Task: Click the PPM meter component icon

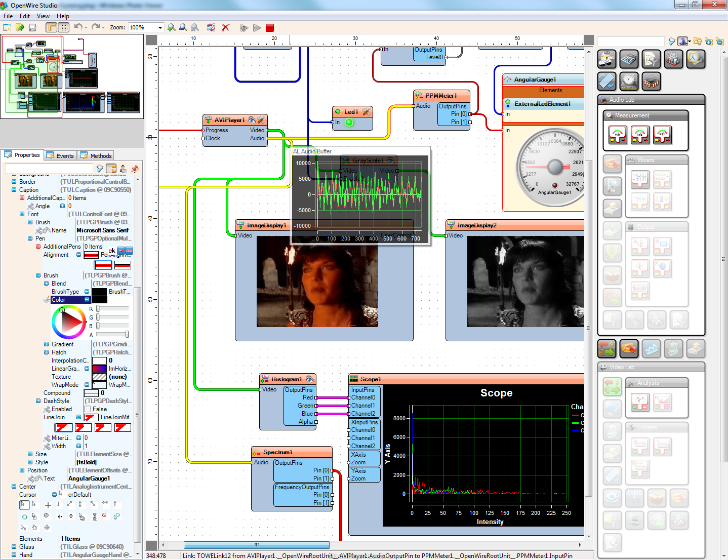Action: (x=662, y=135)
